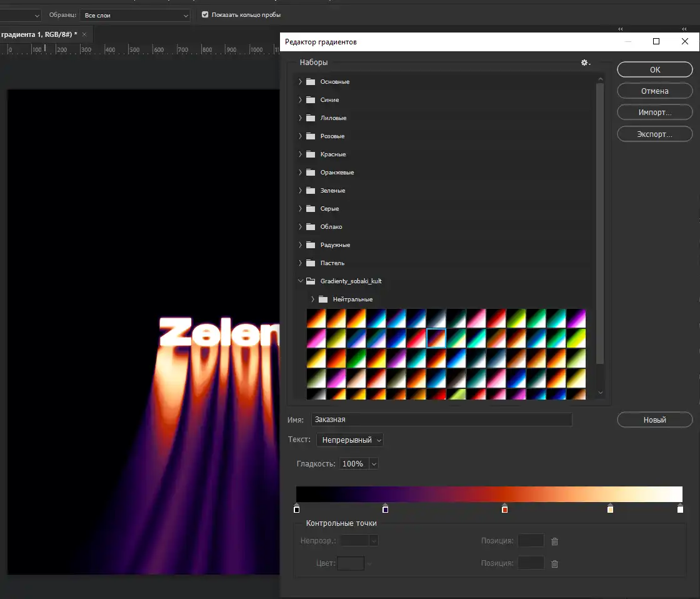
Task: Select the cream color stop
Action: tap(610, 509)
